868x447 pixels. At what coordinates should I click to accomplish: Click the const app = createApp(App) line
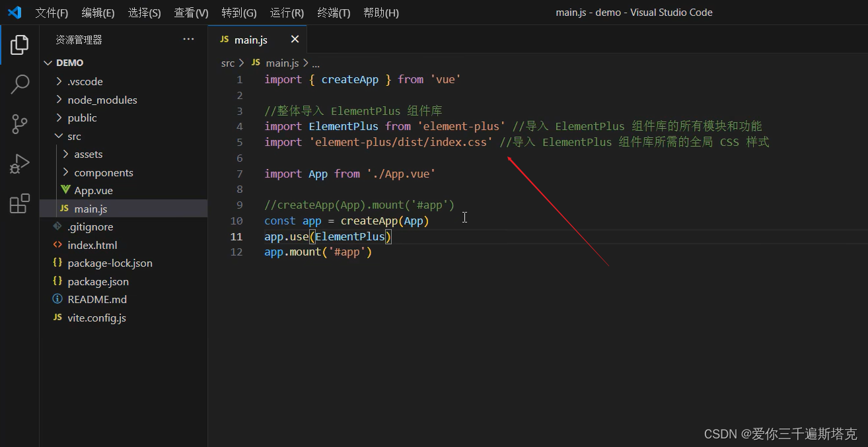click(347, 221)
